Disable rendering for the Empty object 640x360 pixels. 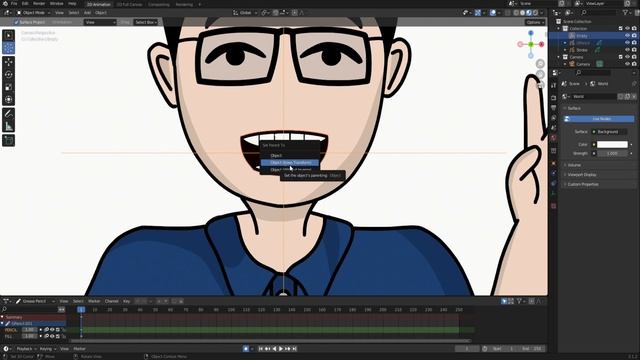[x=634, y=36]
